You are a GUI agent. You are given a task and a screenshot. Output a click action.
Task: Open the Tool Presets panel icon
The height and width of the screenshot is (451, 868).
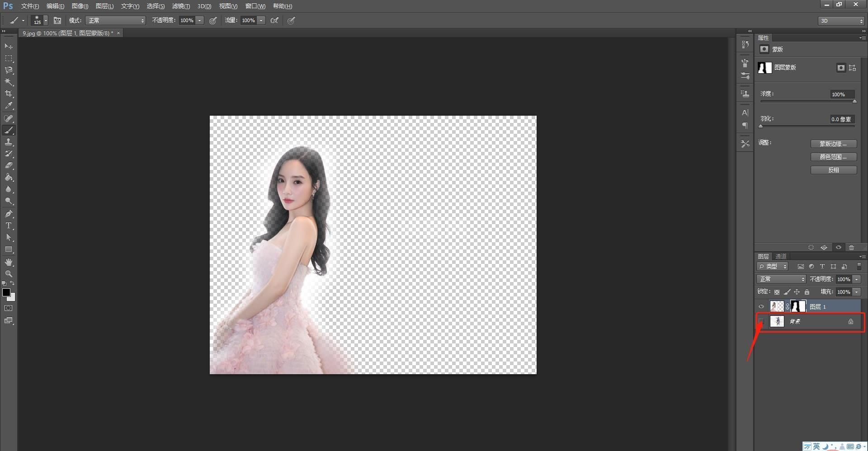point(745,144)
